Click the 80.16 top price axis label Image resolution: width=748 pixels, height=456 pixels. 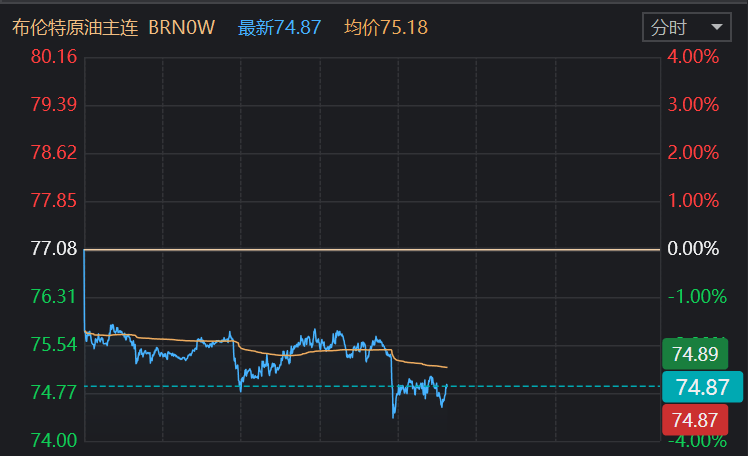click(54, 57)
